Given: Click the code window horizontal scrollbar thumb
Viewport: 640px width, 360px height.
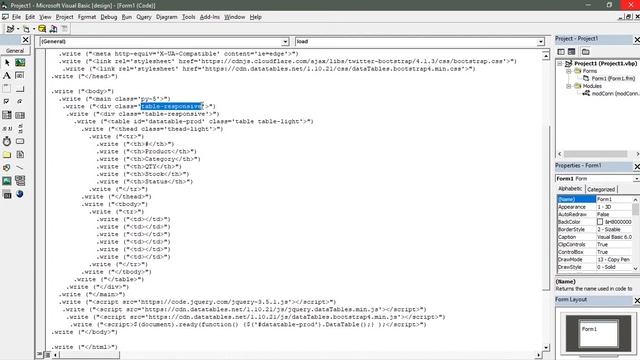Looking at the screenshot, I should point(89,355).
